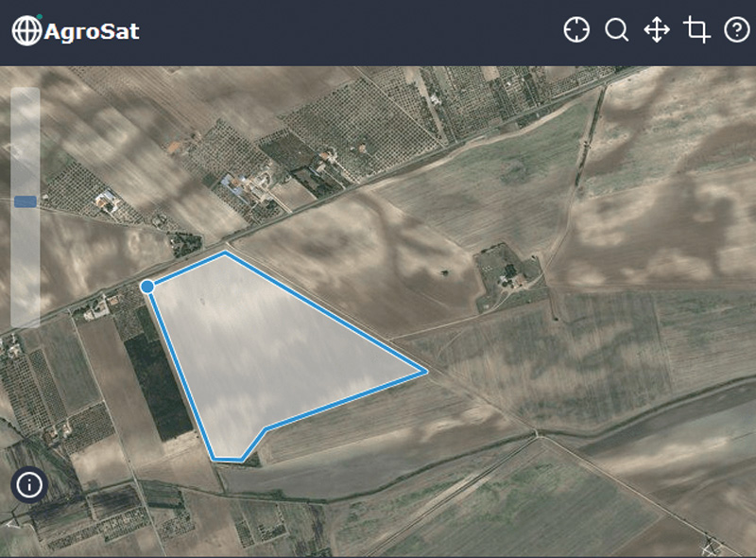Select the four-arrow pan tool

point(657,30)
